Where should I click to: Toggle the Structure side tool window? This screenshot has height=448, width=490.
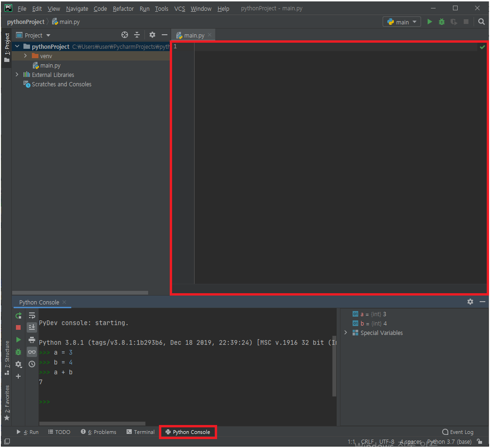click(x=7, y=358)
